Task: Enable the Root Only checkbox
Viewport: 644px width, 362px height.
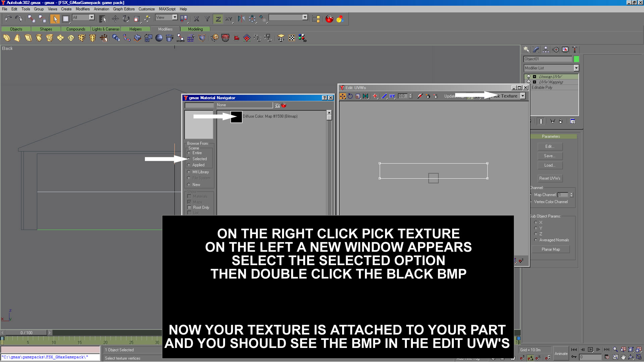Action: click(x=190, y=207)
